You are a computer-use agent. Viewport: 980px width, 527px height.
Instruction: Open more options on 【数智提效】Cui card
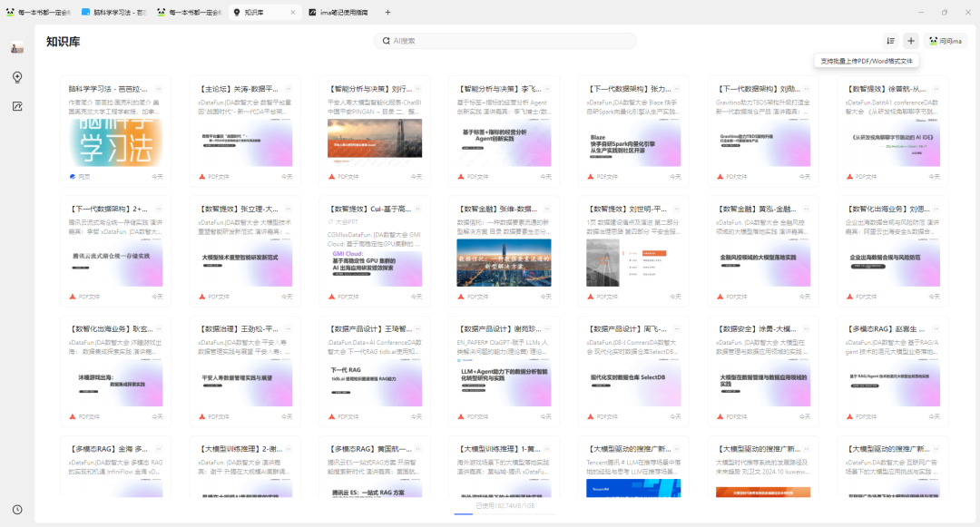point(418,209)
